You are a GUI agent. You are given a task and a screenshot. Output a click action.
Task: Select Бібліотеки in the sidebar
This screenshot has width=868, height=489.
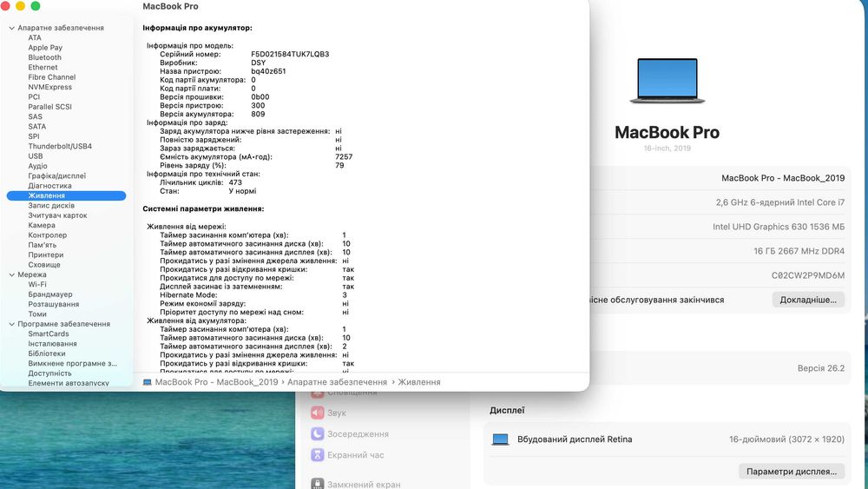47,354
